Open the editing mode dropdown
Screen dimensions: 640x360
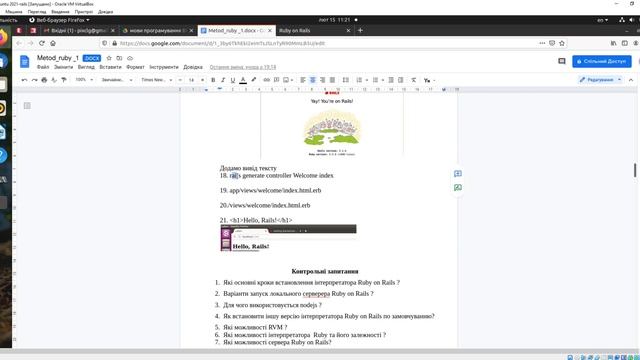(x=600, y=80)
